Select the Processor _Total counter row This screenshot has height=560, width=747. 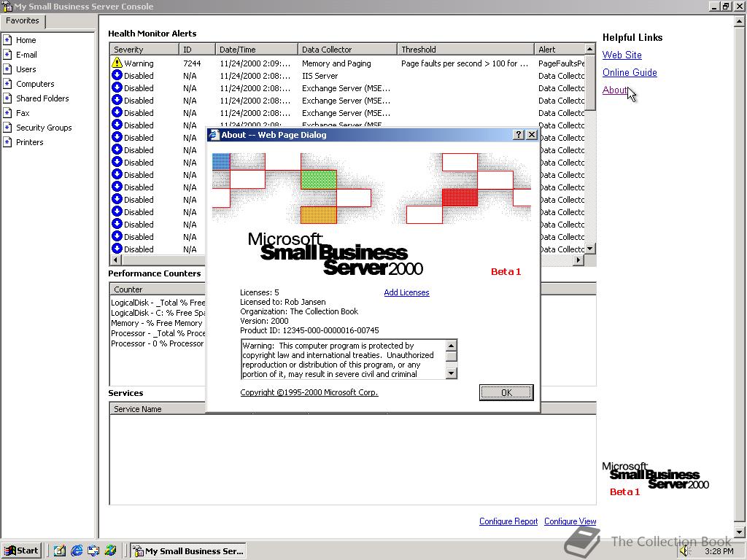158,333
